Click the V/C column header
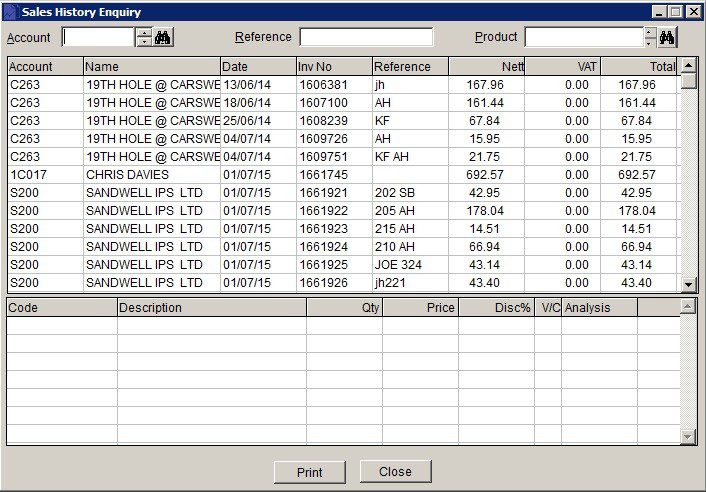Viewport: 706px width, 492px height. (548, 308)
